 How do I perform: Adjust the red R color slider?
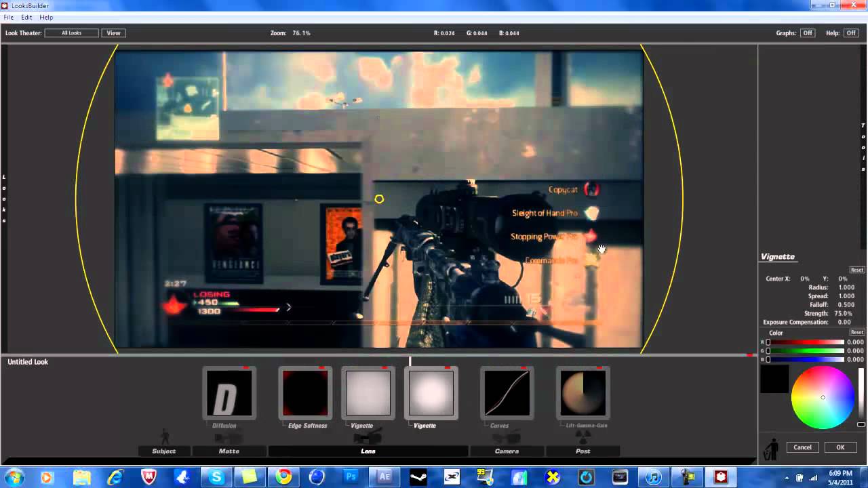point(805,342)
